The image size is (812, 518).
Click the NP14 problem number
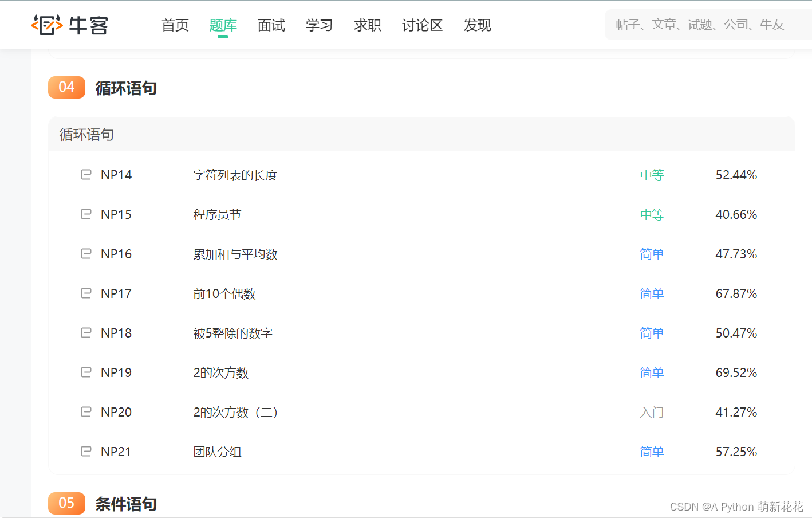pos(116,175)
